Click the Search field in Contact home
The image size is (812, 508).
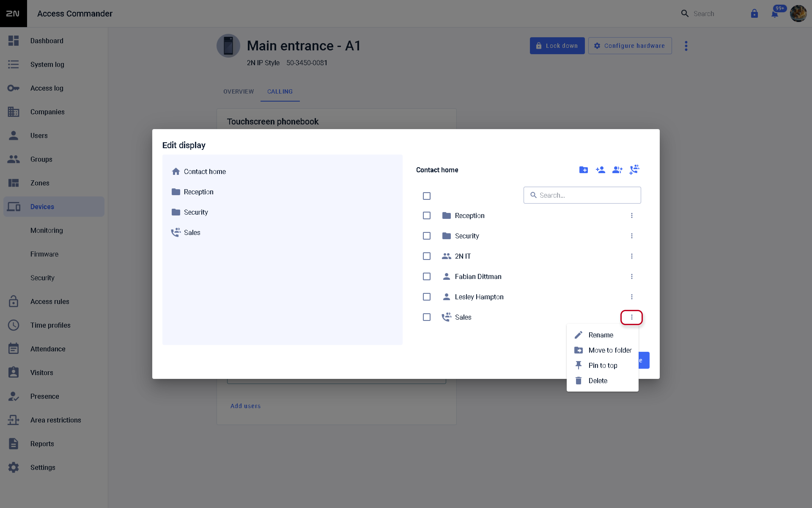click(582, 195)
